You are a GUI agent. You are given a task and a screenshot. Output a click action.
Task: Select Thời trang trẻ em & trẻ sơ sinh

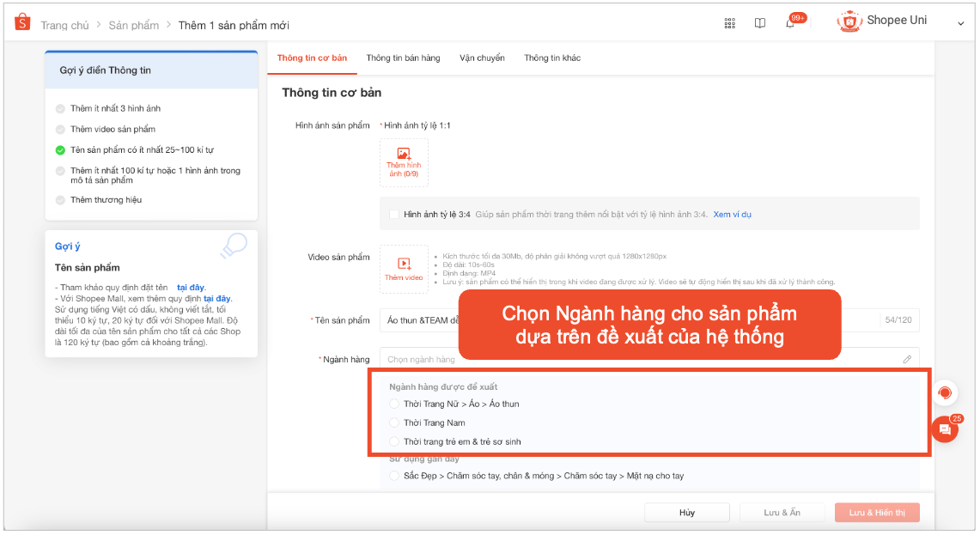click(x=394, y=441)
